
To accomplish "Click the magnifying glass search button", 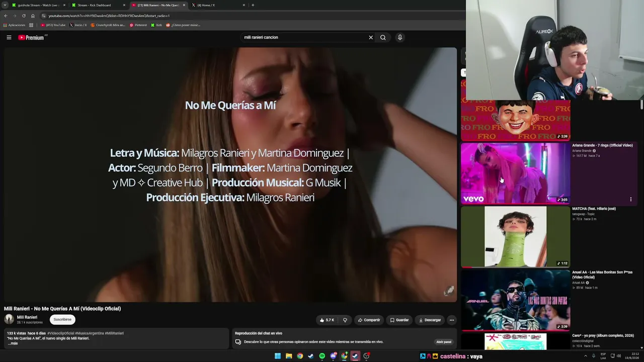I will coord(383,37).
